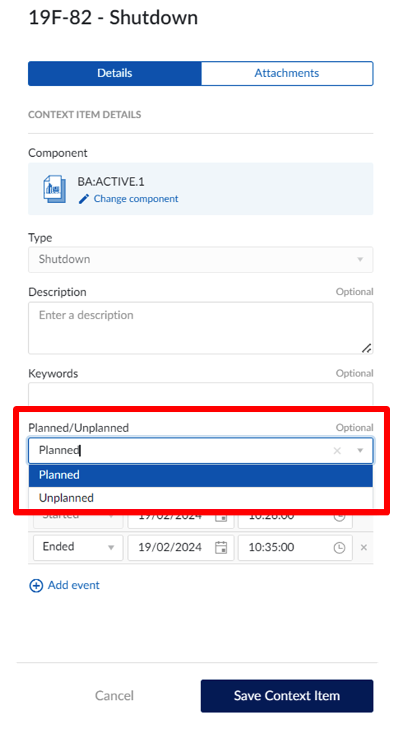This screenshot has width=403, height=730.
Task: Grab the Description textarea resize handle
Action: coord(367,348)
